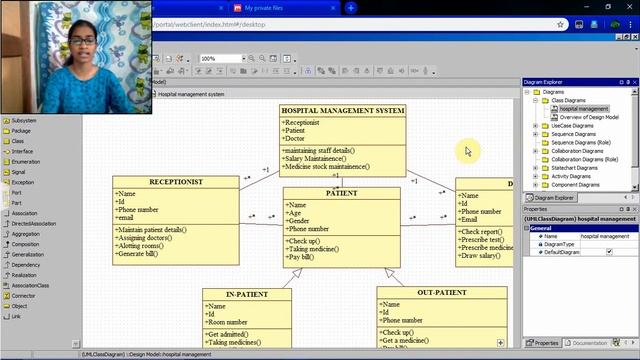Click the Name property value field
This screenshot has height=360, width=640.
pos(609,236)
